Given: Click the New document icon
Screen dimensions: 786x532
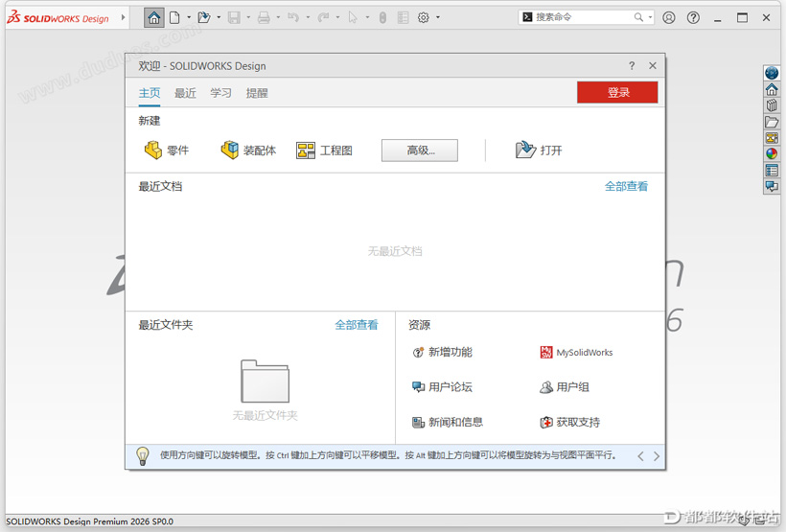Looking at the screenshot, I should (174, 18).
